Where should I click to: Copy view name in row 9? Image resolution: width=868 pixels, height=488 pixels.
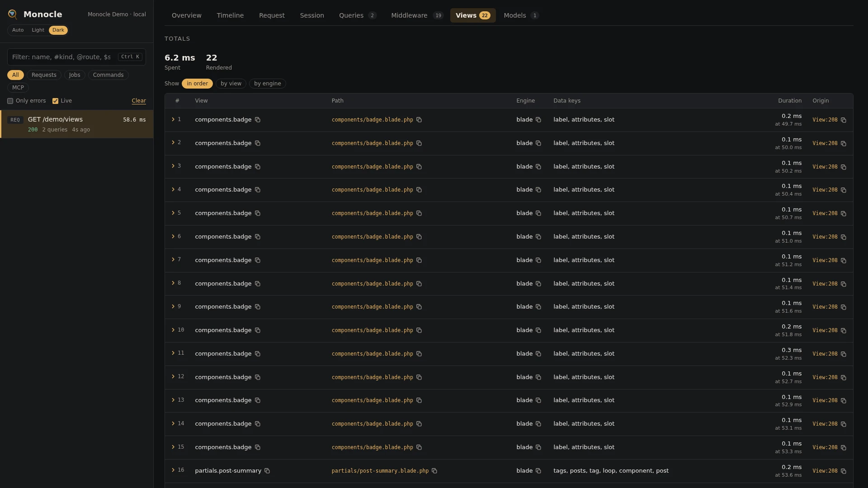(x=258, y=307)
